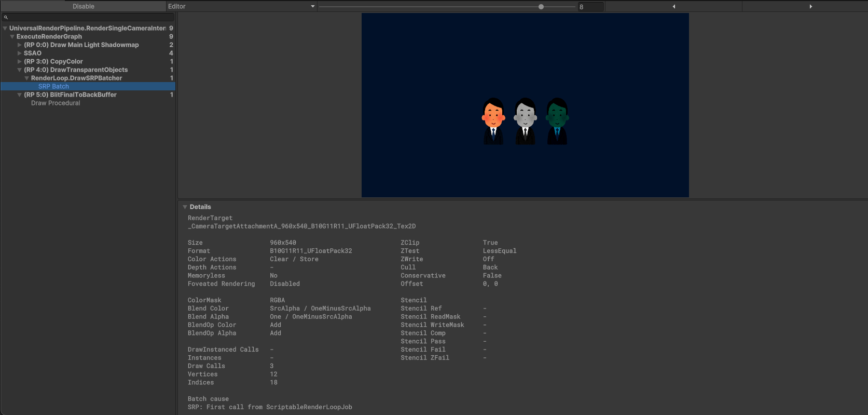This screenshot has width=868, height=415.
Task: Click the Size value 960x540
Action: pyautogui.click(x=283, y=243)
